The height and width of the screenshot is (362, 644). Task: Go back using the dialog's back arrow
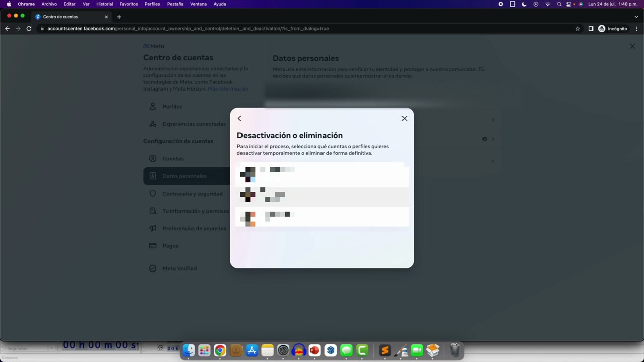pyautogui.click(x=239, y=118)
